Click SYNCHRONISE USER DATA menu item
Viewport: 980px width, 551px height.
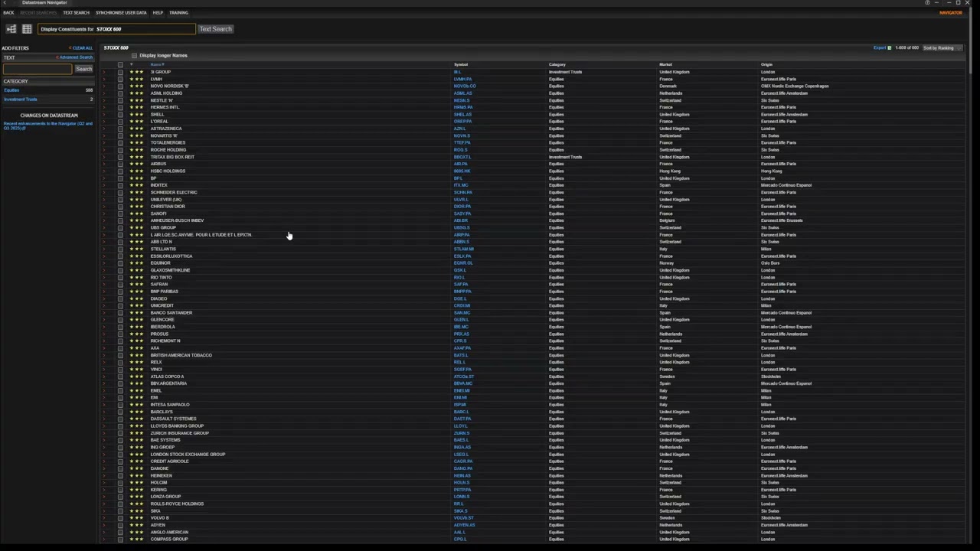[x=121, y=13]
